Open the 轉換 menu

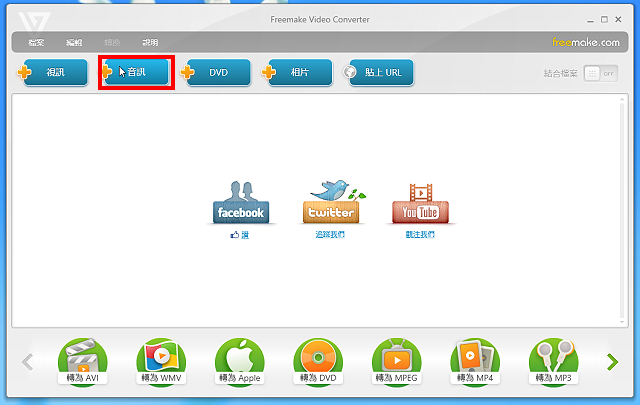point(112,42)
